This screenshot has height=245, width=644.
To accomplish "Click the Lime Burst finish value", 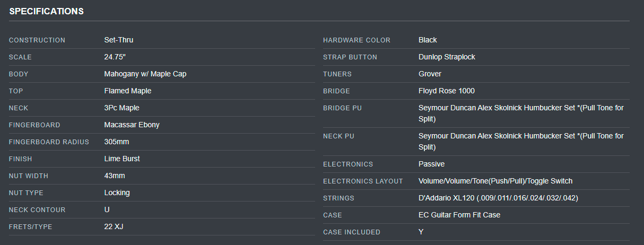I will [122, 159].
